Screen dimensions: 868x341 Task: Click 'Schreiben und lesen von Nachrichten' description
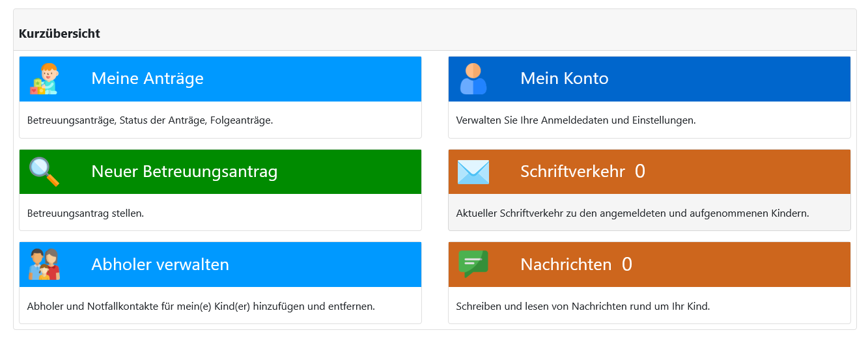click(x=583, y=306)
